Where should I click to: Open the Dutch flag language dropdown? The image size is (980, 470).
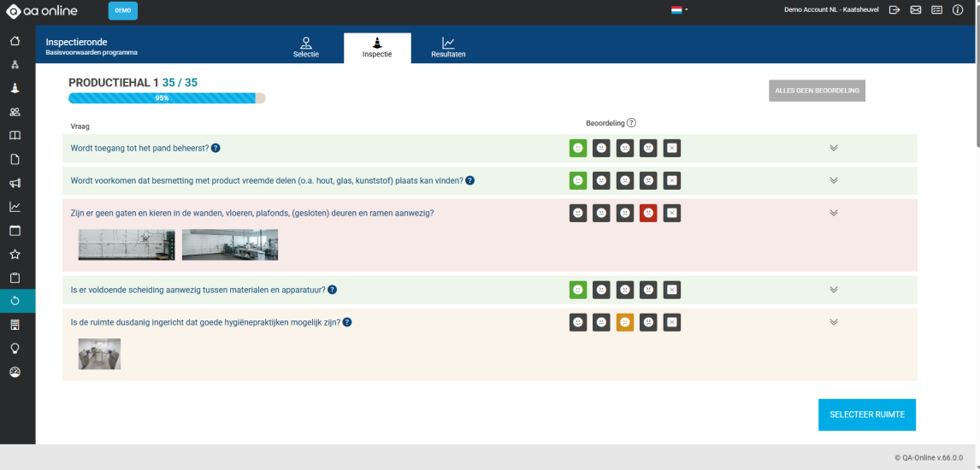pos(679,10)
